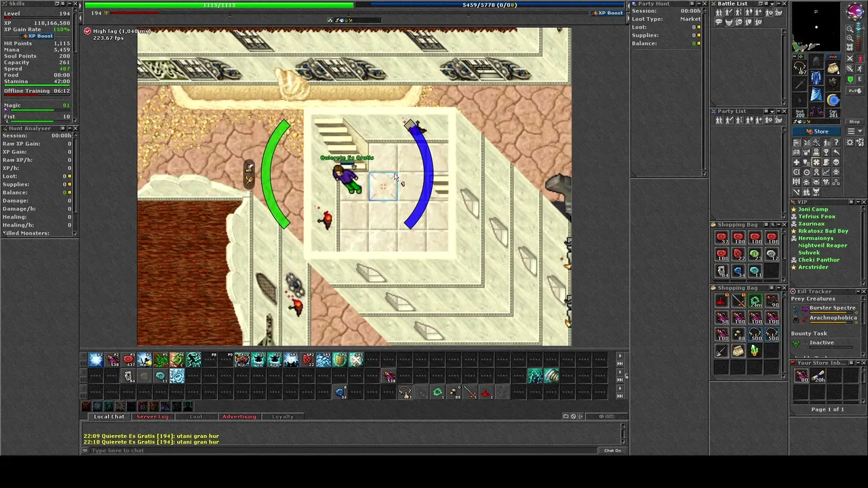Switch to Loyalty chat tab
The width and height of the screenshot is (868, 488).
point(283,417)
